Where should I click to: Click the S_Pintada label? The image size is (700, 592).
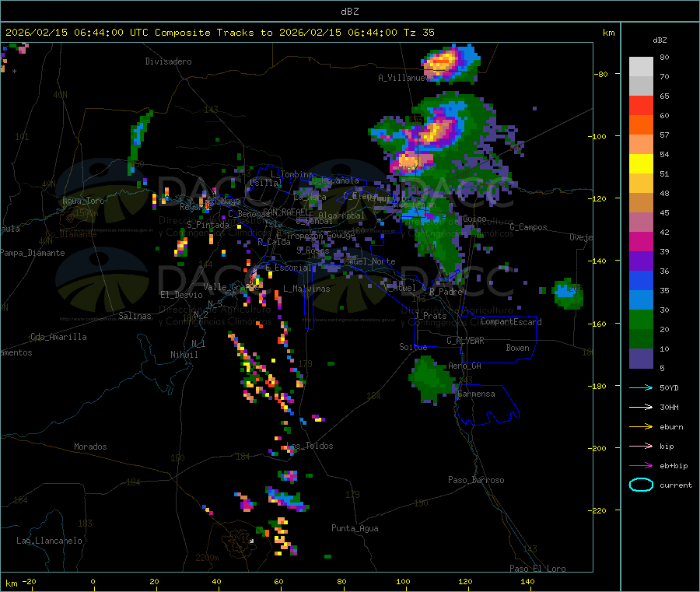coord(208,225)
